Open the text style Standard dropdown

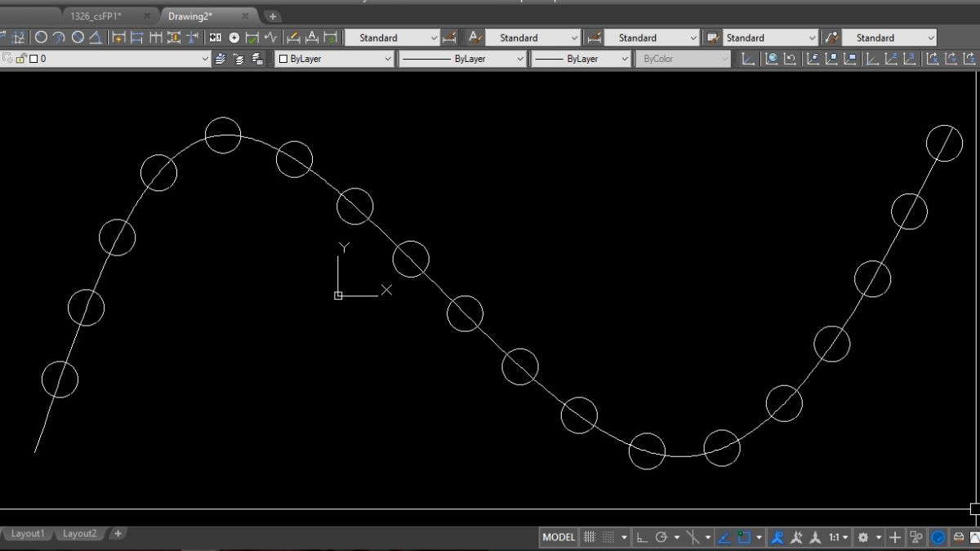(x=533, y=38)
